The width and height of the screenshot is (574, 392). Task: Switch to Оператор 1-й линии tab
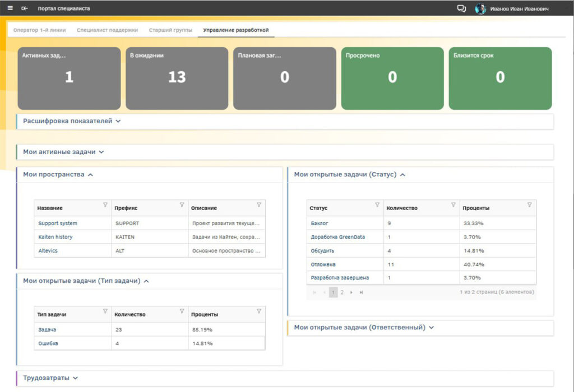pyautogui.click(x=39, y=30)
